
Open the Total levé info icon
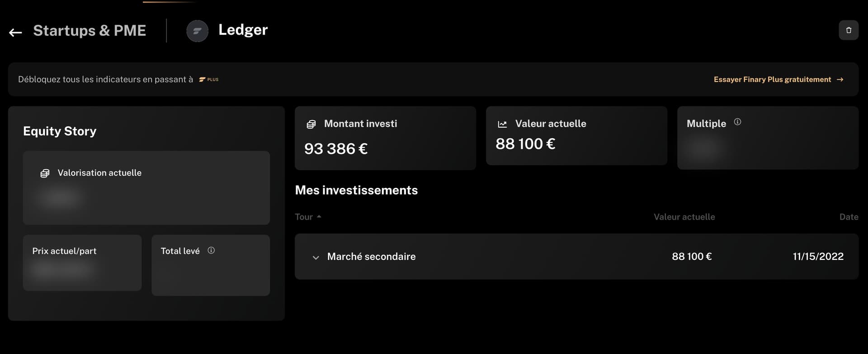(x=211, y=250)
